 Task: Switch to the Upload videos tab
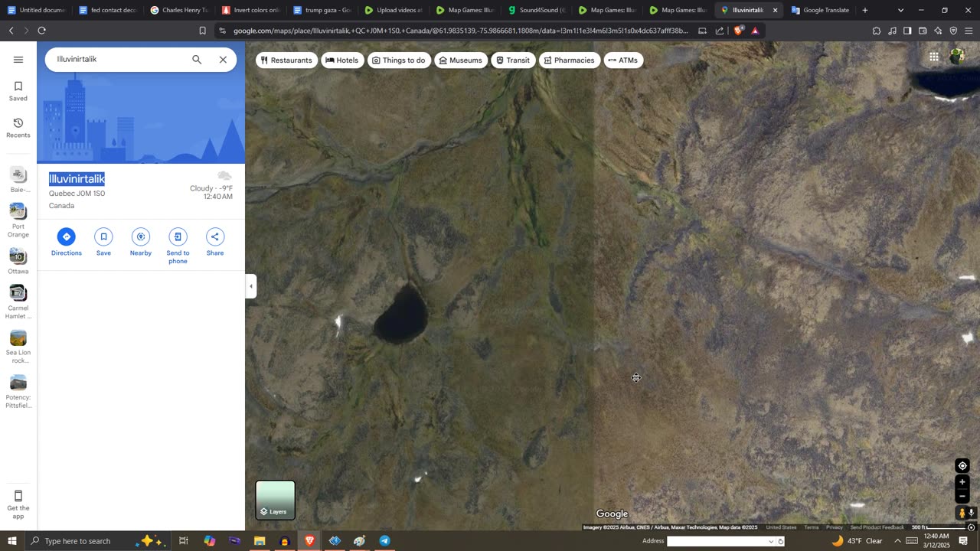[392, 10]
